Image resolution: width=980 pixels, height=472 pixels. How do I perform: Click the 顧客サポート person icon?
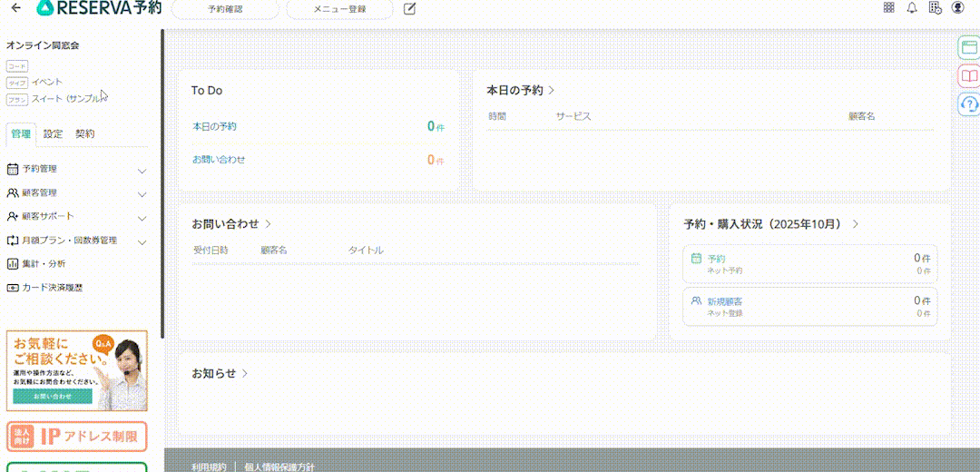coord(12,216)
